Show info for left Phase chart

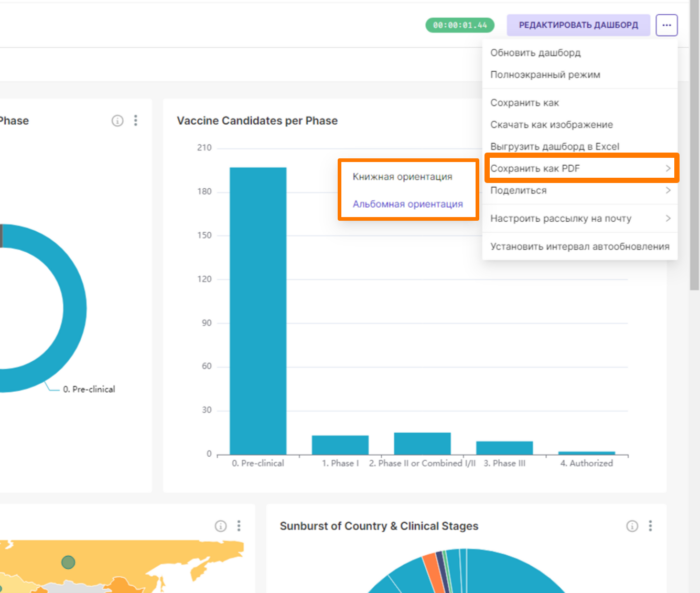click(117, 121)
